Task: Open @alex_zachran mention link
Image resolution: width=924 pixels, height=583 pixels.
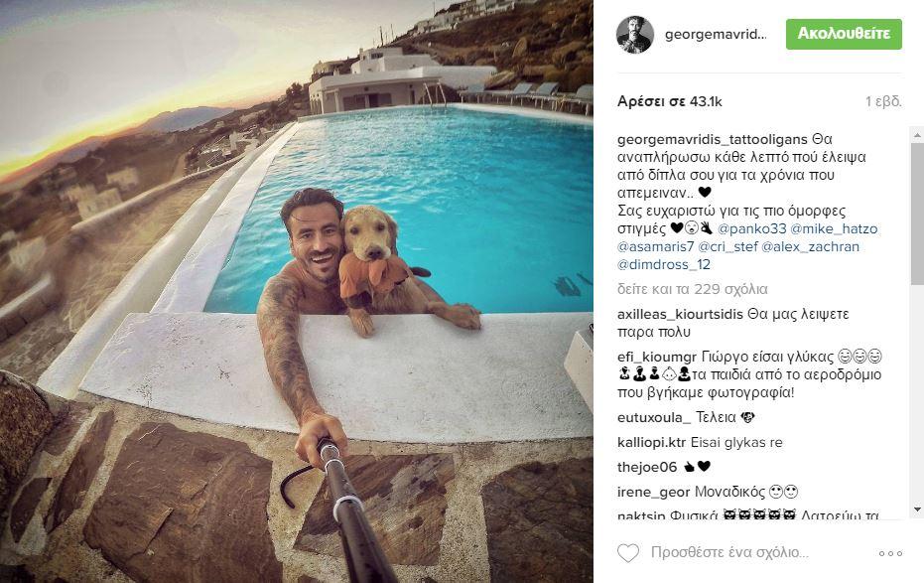Action: click(810, 246)
